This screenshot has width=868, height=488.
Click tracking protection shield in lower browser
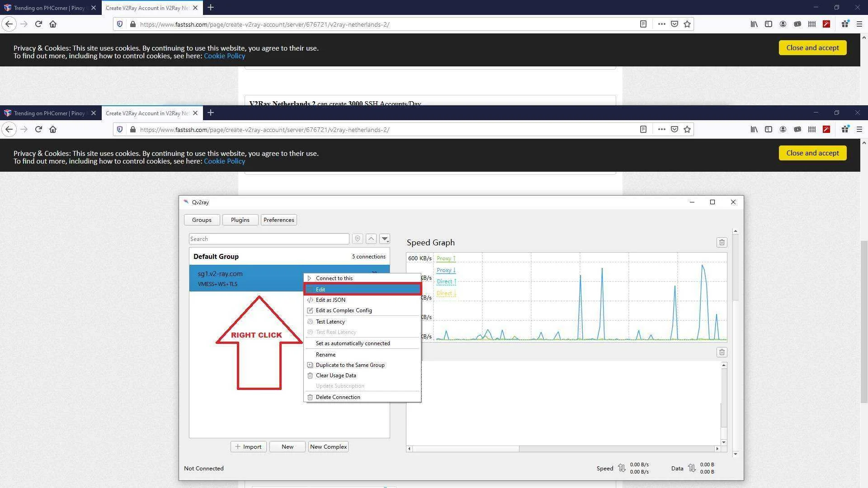(x=120, y=130)
